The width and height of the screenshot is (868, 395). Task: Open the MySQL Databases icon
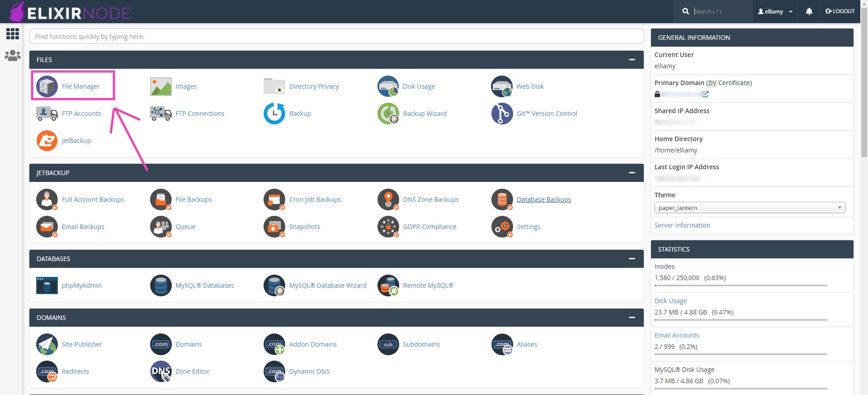pos(161,286)
